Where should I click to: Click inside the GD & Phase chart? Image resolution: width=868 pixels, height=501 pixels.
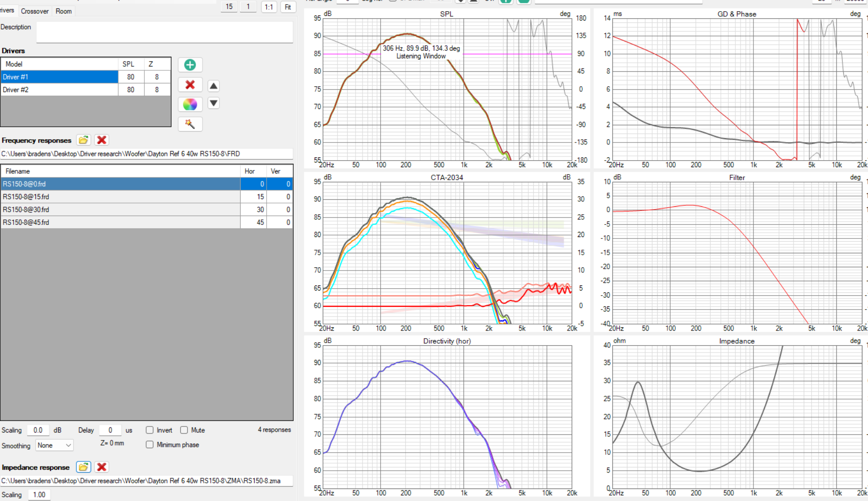(x=737, y=89)
